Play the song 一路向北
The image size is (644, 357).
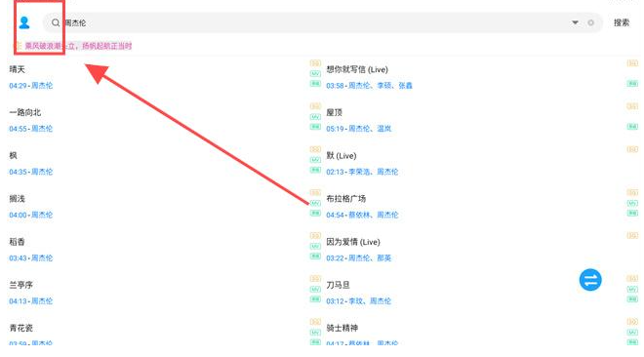click(x=25, y=112)
